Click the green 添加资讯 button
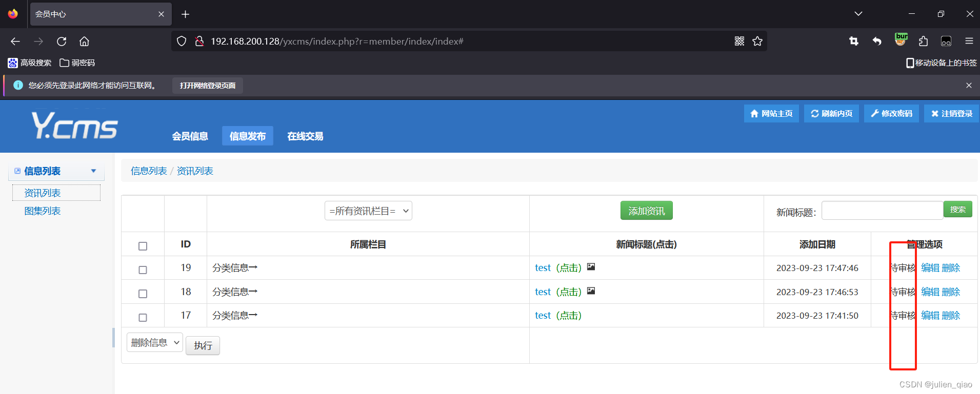The image size is (980, 394). pyautogui.click(x=646, y=211)
